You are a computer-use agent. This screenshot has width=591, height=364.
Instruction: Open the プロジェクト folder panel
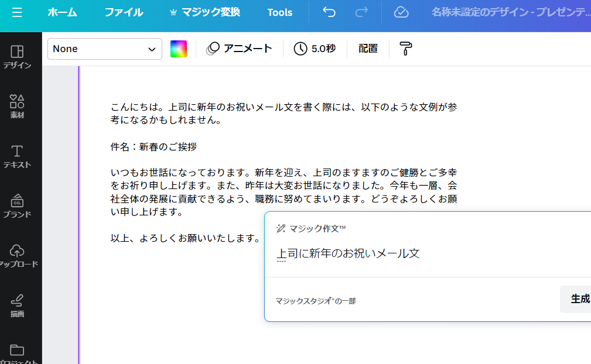(x=18, y=354)
